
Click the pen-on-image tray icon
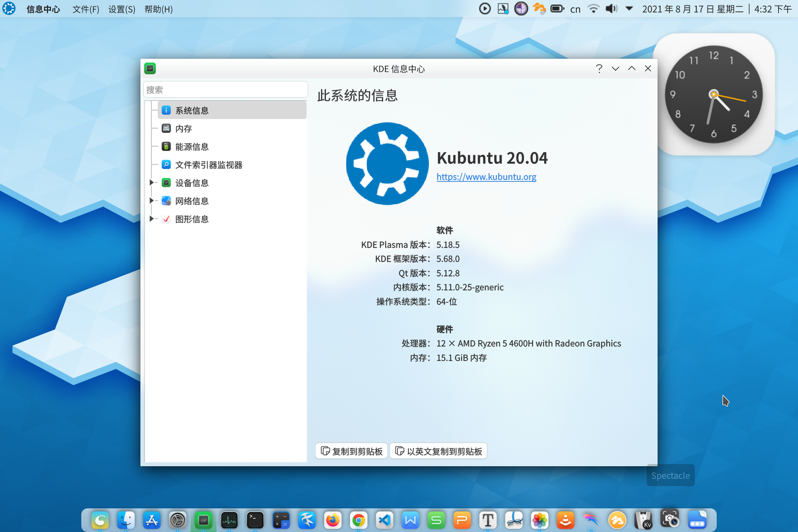tap(503, 8)
